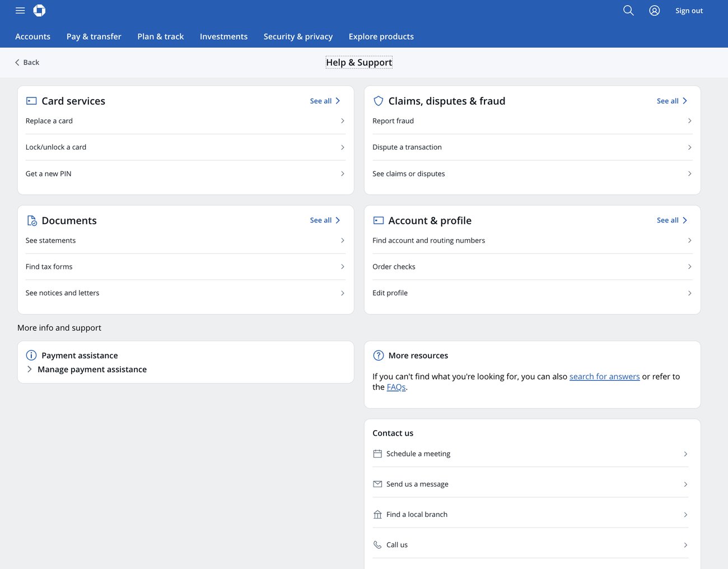Click the Payment assistance info icon
Screen dimensions: 728x569
[31, 355]
